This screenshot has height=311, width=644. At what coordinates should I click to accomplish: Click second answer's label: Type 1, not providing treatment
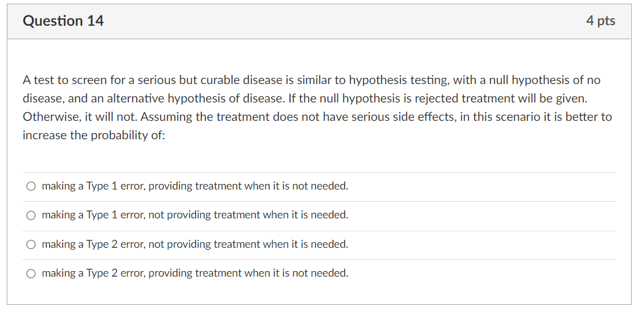click(x=194, y=215)
